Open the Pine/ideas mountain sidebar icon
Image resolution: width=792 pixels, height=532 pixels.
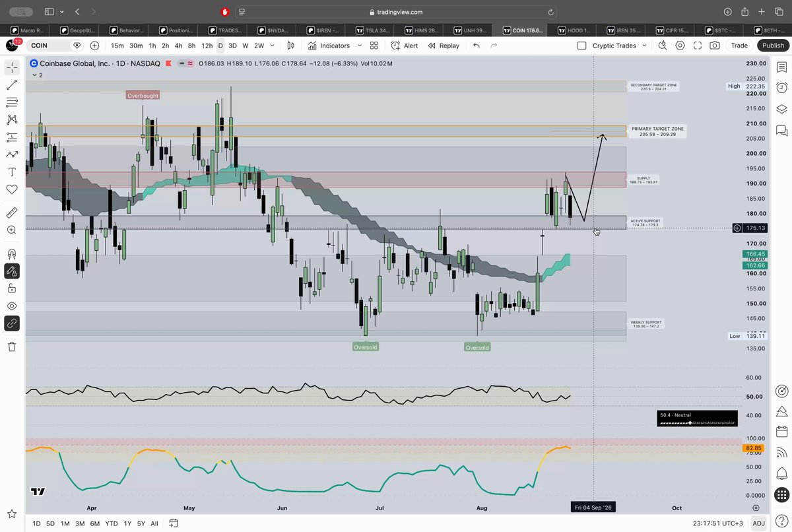click(x=781, y=411)
